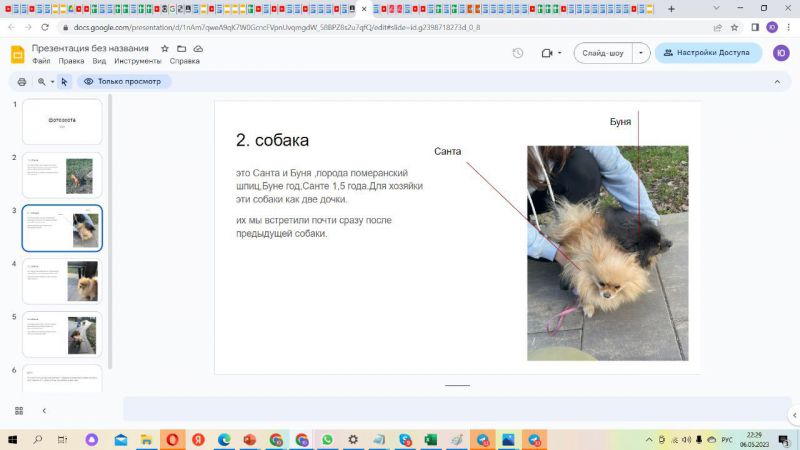The image size is (800, 450).
Task: Open WhatsApp from the Windows taskbar
Action: point(327,439)
